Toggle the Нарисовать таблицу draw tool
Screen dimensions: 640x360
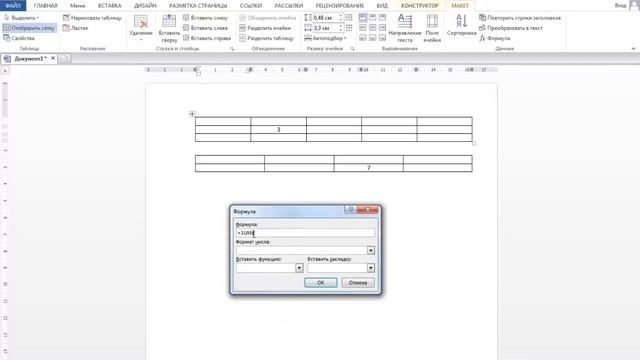point(92,18)
